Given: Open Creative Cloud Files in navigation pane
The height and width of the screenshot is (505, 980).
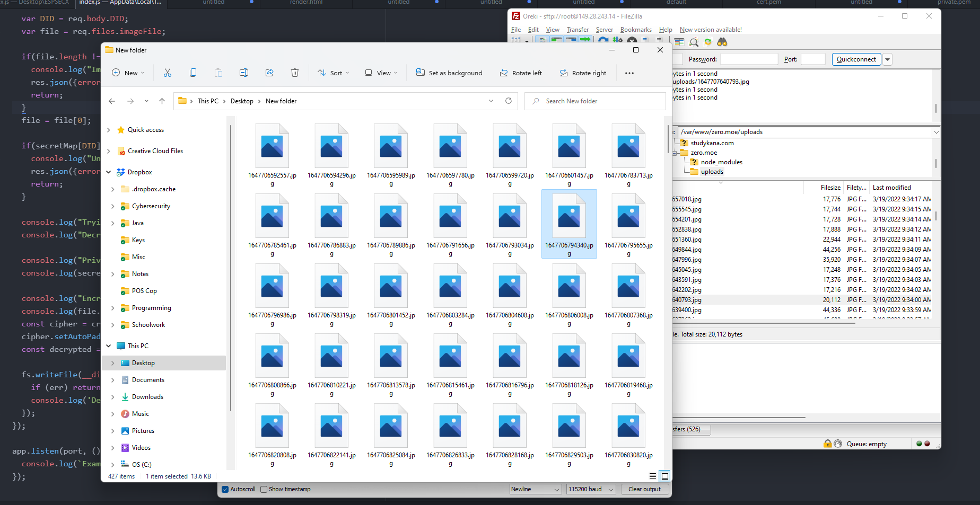Looking at the screenshot, I should (x=155, y=151).
